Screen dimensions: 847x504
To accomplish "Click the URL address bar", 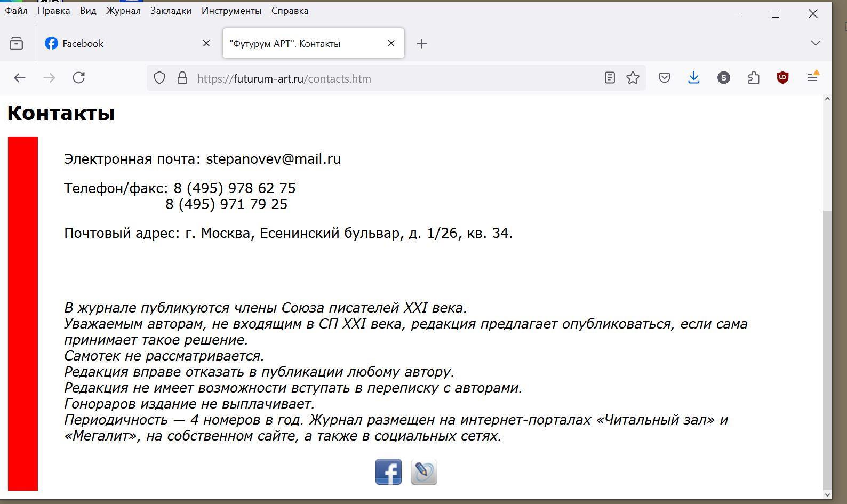I will 395,78.
